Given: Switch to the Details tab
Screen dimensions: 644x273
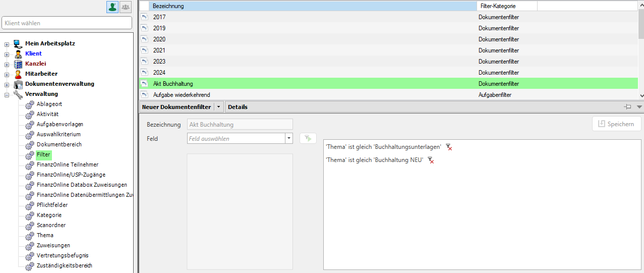Looking at the screenshot, I should click(x=238, y=107).
